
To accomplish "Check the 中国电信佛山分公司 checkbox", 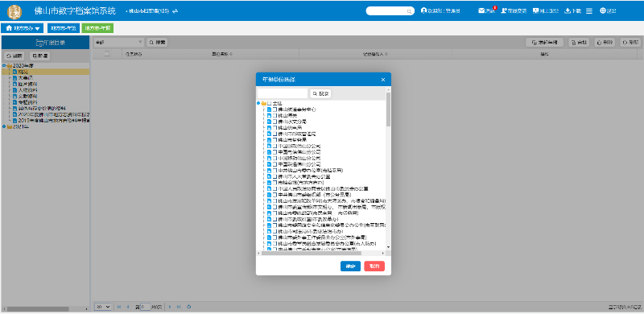I will point(275,152).
